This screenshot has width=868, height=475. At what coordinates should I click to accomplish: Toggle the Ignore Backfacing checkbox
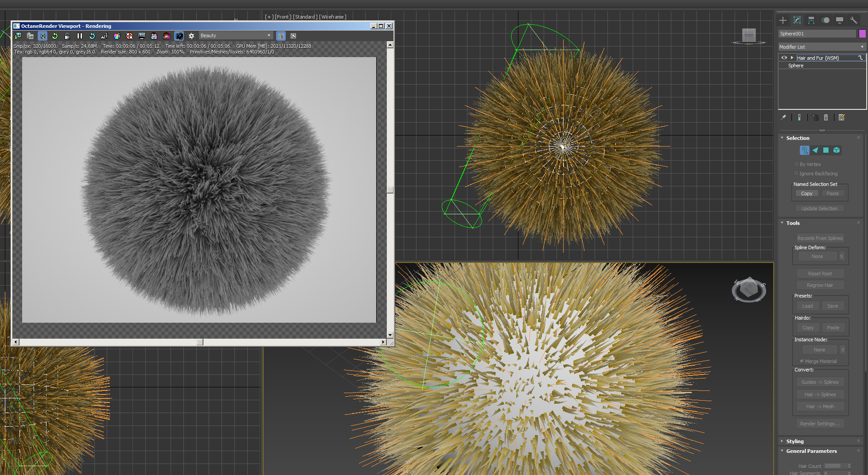click(796, 174)
